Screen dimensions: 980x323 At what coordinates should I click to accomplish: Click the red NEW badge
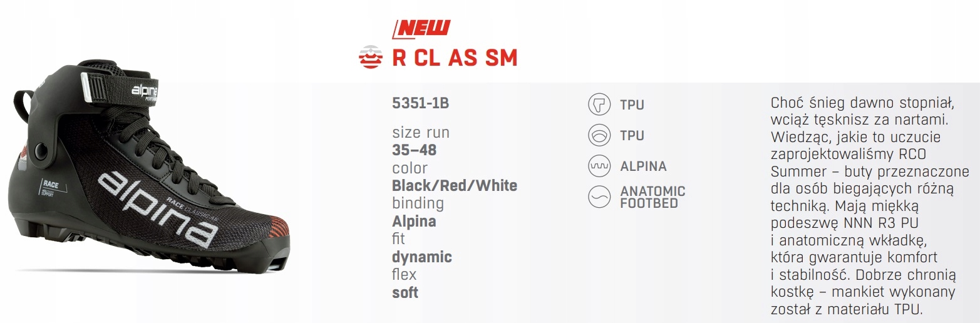tap(421, 28)
